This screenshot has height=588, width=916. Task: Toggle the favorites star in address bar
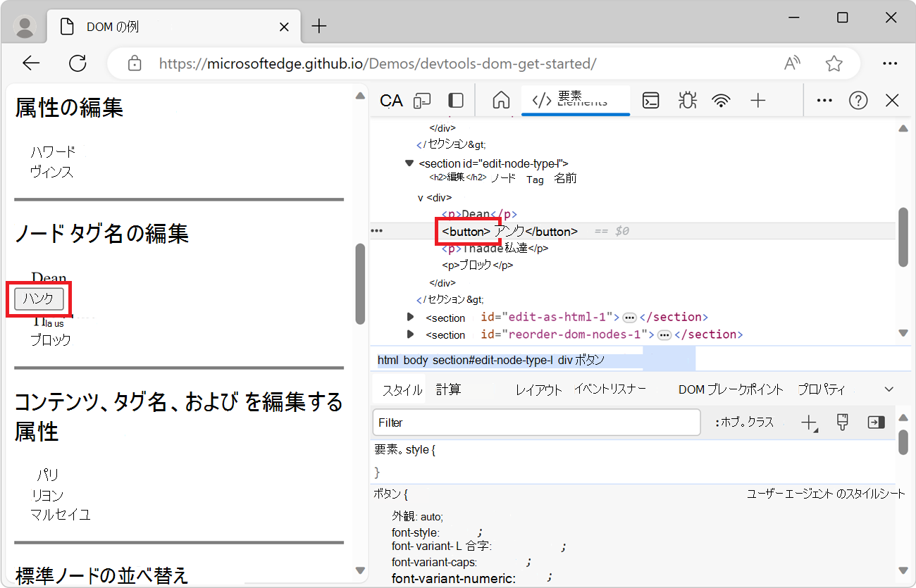[x=834, y=63]
